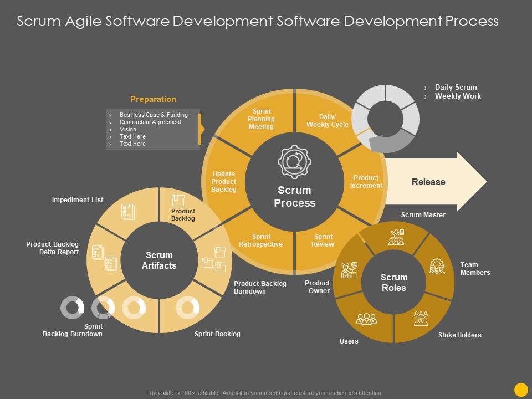Click the Release arrow button
Image resolution: width=532 pixels, height=399 pixels.
(429, 182)
